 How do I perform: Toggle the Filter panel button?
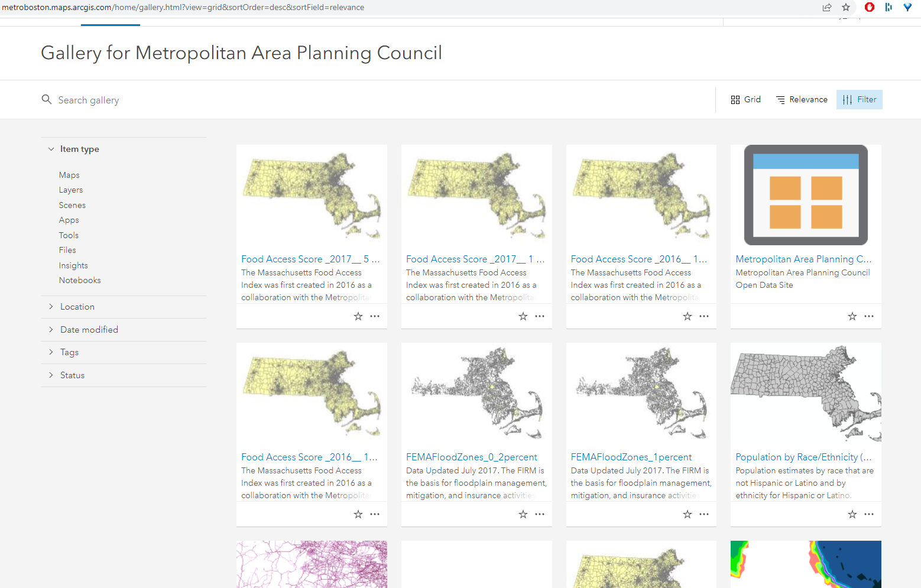coord(860,99)
